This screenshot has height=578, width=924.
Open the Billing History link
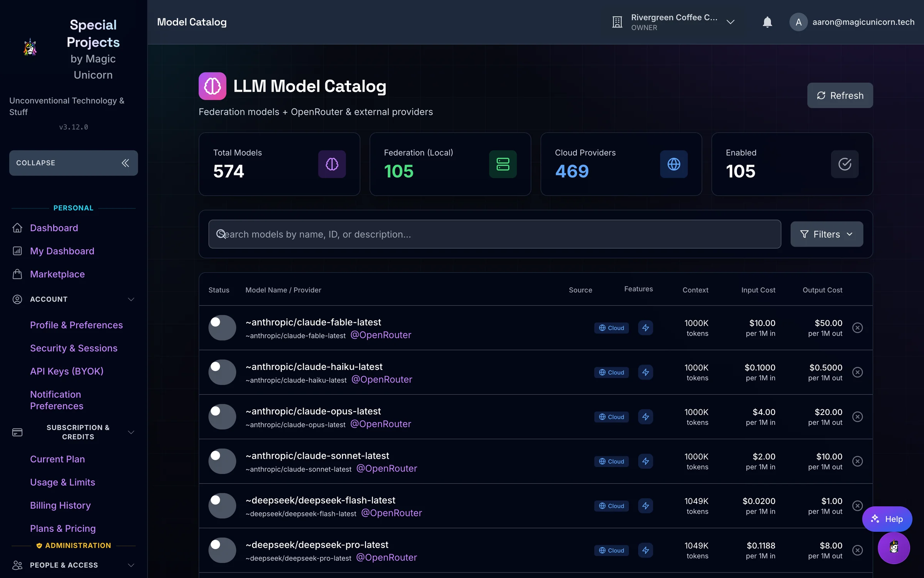60,506
